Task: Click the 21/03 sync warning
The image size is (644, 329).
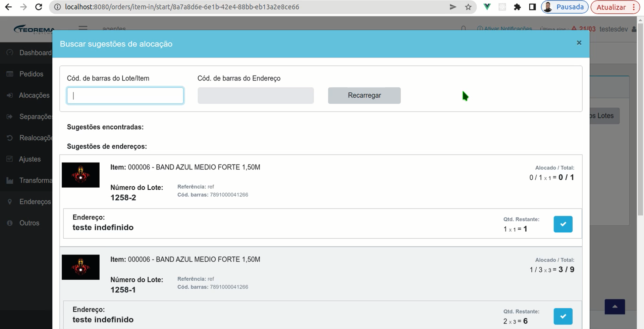Action: 584,29
